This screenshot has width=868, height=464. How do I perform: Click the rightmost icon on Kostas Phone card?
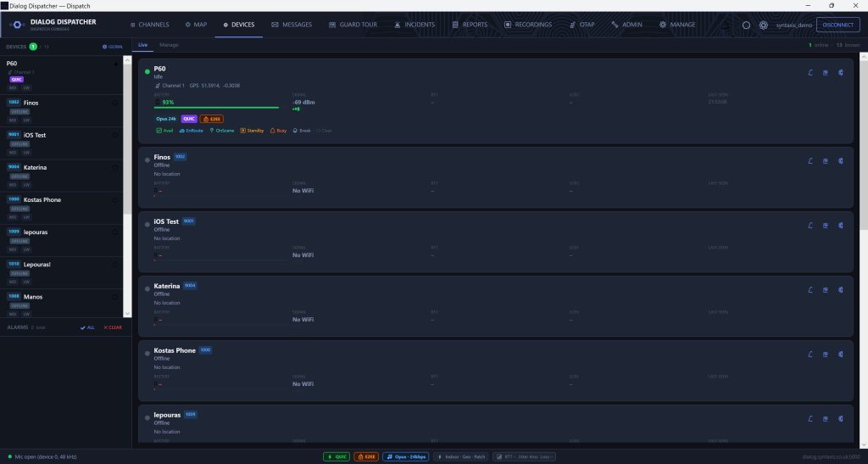[840, 354]
